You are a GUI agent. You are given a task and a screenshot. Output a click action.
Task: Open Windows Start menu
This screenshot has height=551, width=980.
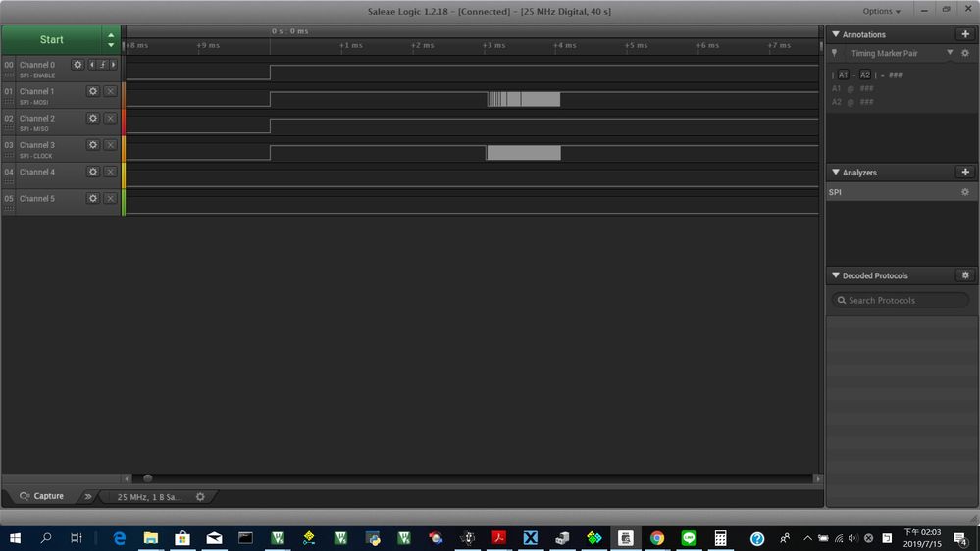pos(15,538)
